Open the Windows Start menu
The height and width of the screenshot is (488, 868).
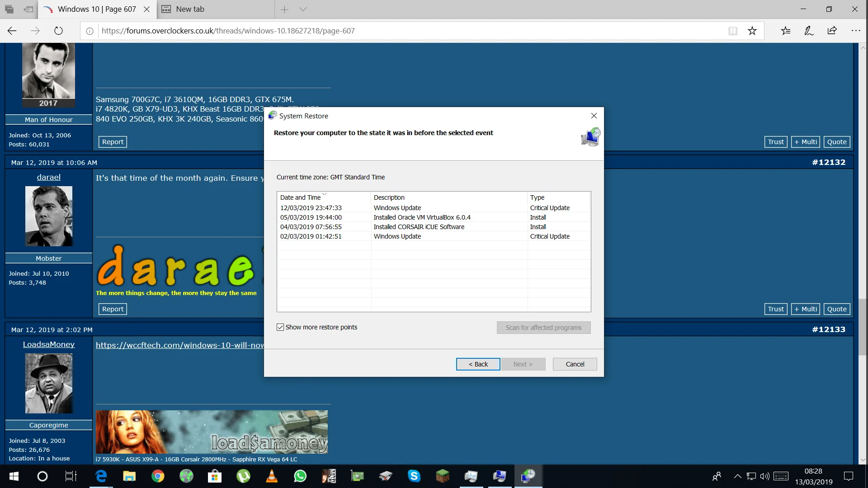click(14, 476)
